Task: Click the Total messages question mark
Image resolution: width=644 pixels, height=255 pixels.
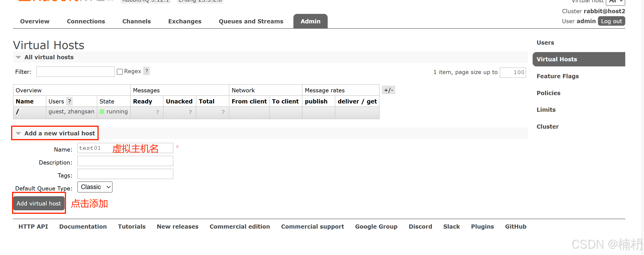Action: coord(223,112)
